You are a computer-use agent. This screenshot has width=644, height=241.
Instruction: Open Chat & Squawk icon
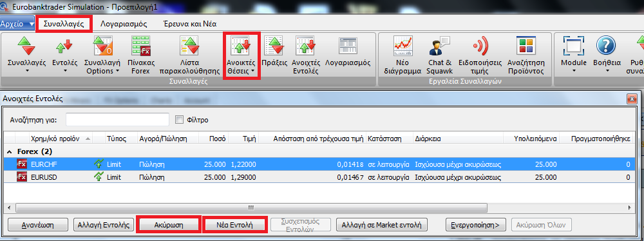439,45
